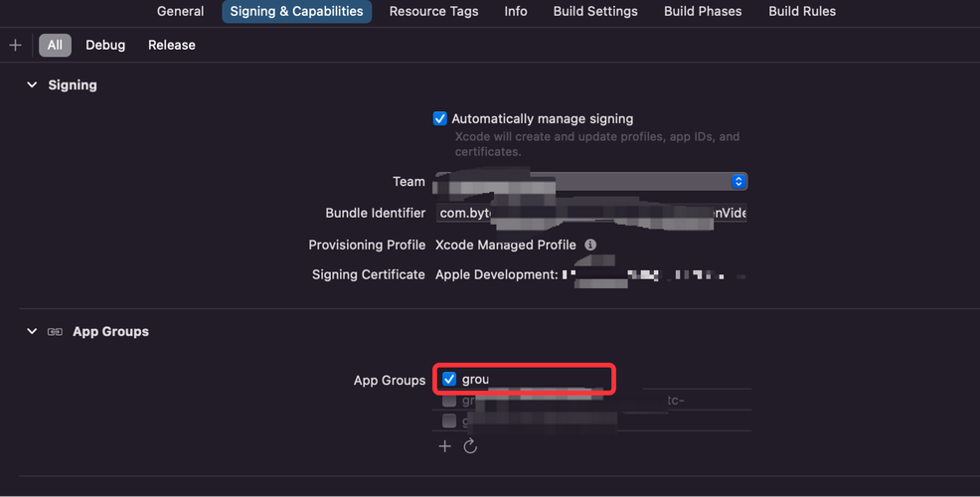
Task: Select the Info tab
Action: [x=516, y=11]
